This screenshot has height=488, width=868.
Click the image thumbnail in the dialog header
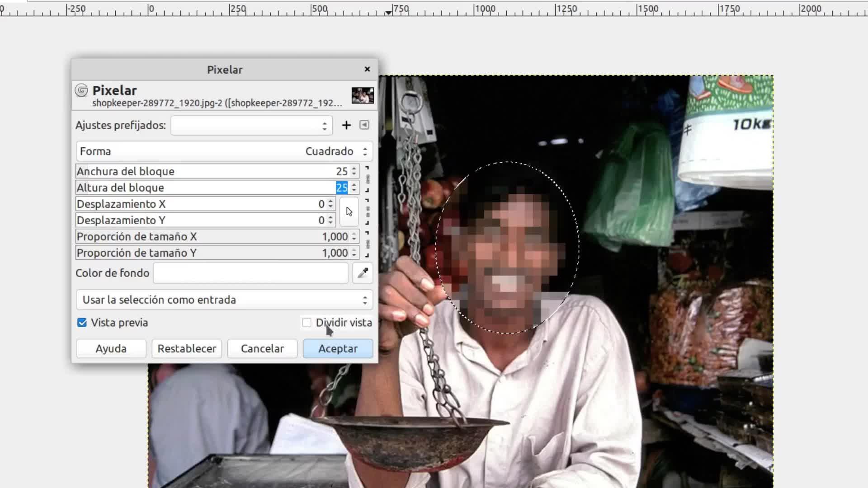(x=363, y=95)
